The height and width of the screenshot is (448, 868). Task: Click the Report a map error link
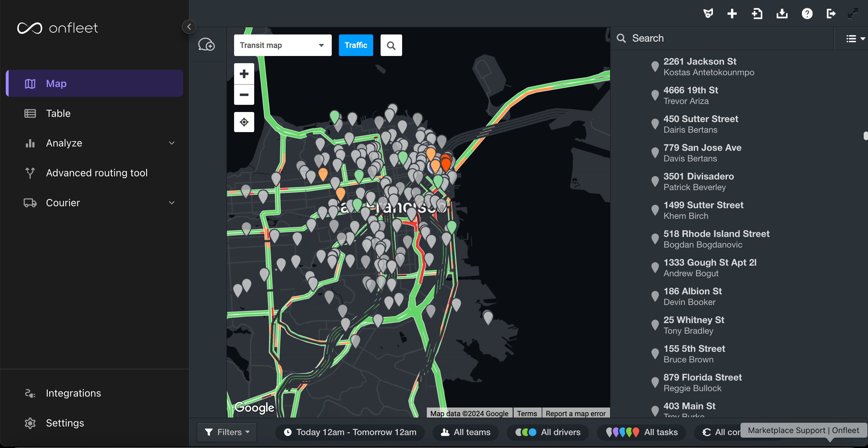576,413
